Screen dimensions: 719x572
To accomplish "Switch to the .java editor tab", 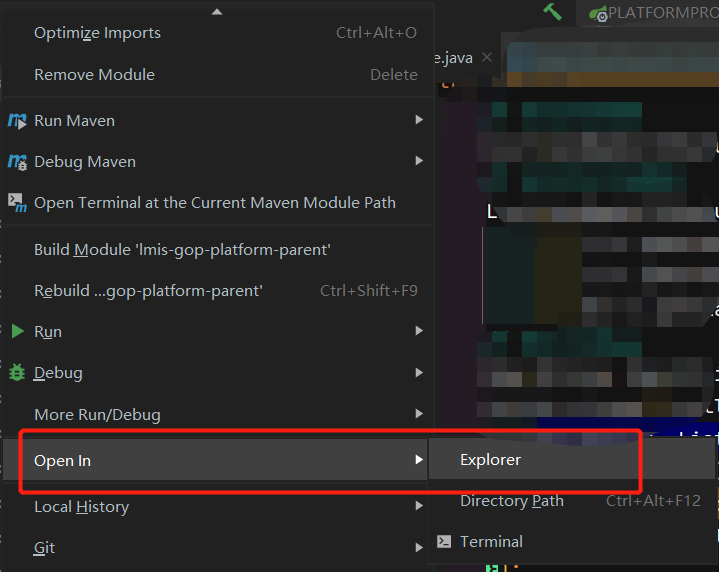I will point(453,58).
